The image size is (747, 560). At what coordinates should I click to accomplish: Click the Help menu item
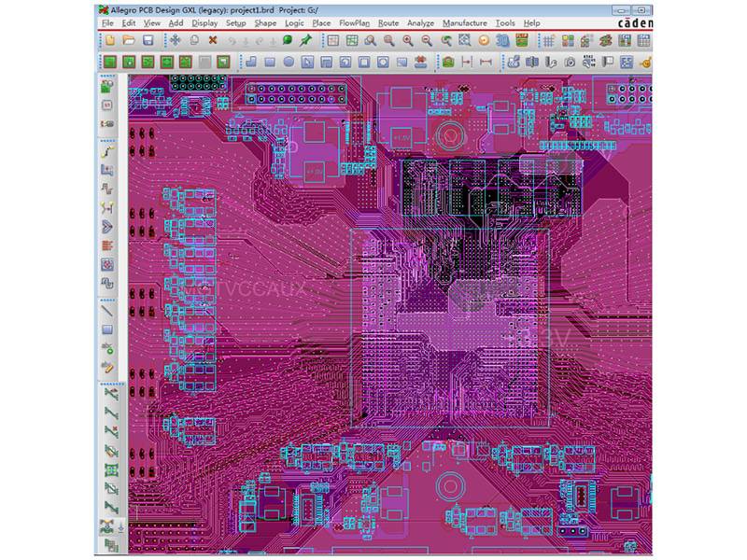[531, 21]
